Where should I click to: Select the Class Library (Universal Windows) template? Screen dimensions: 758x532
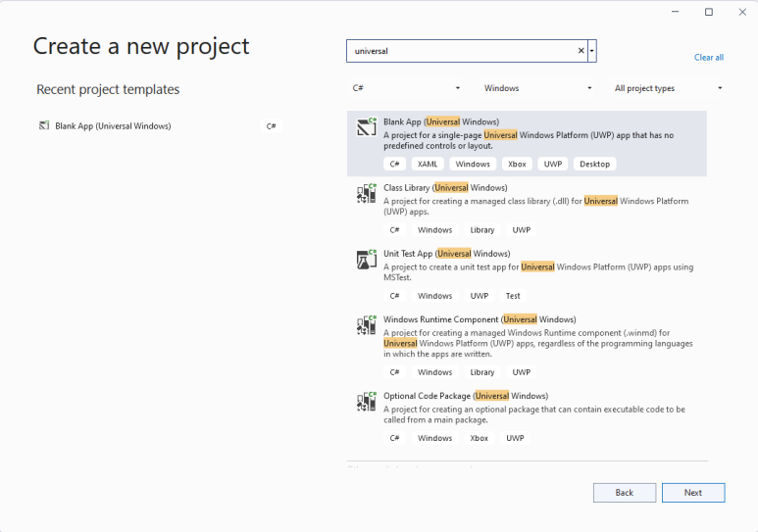tap(527, 210)
